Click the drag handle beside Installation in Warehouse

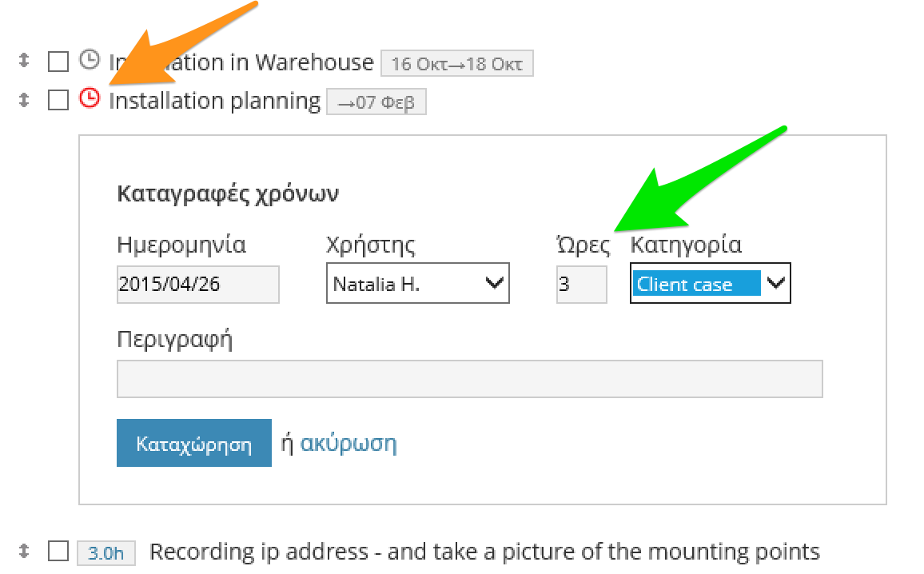[x=23, y=61]
